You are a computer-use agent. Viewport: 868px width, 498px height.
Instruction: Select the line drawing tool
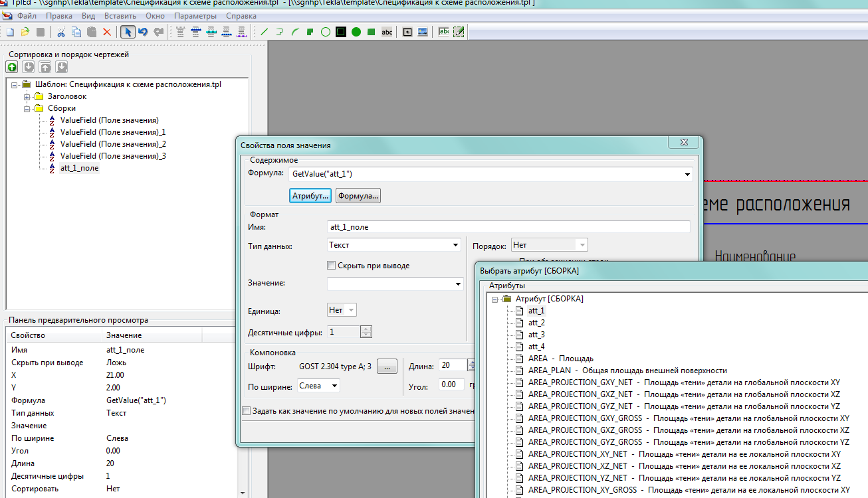pyautogui.click(x=264, y=32)
